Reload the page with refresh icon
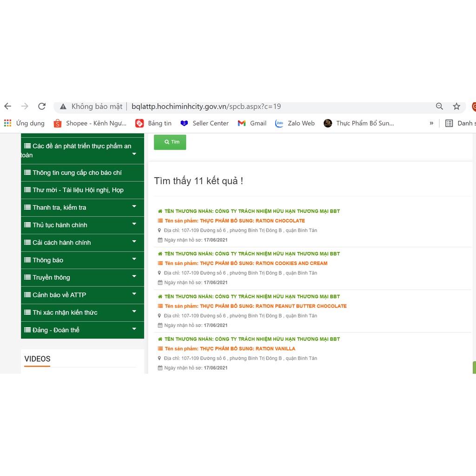Viewport: 476px width, 476px height. pos(42,106)
